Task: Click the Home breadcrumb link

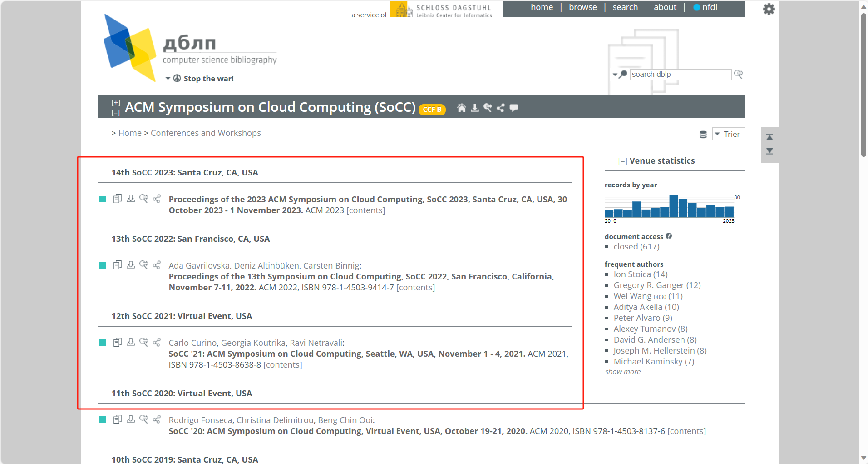Action: point(130,133)
